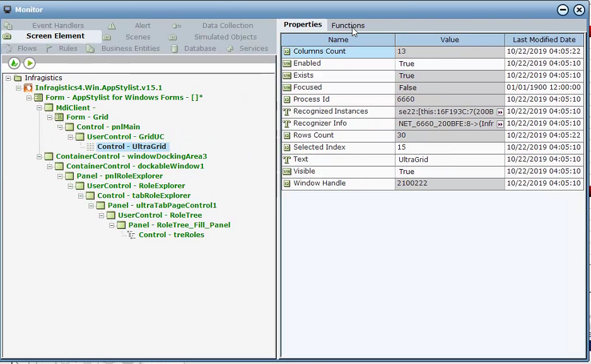Open the Recognizer Info value expand button
Viewport: 591px width, 364px height.
pos(500,124)
